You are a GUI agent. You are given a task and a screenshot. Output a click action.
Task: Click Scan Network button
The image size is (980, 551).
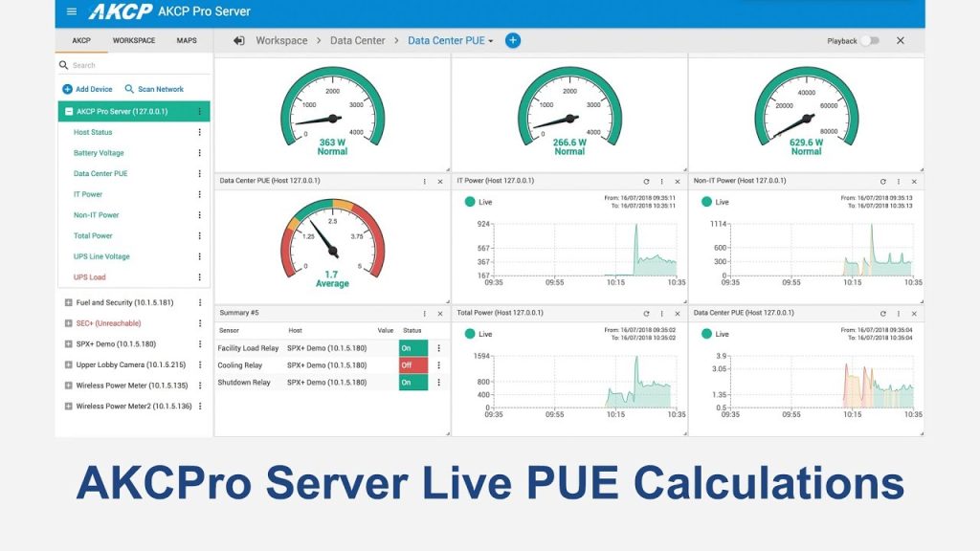pyautogui.click(x=154, y=89)
